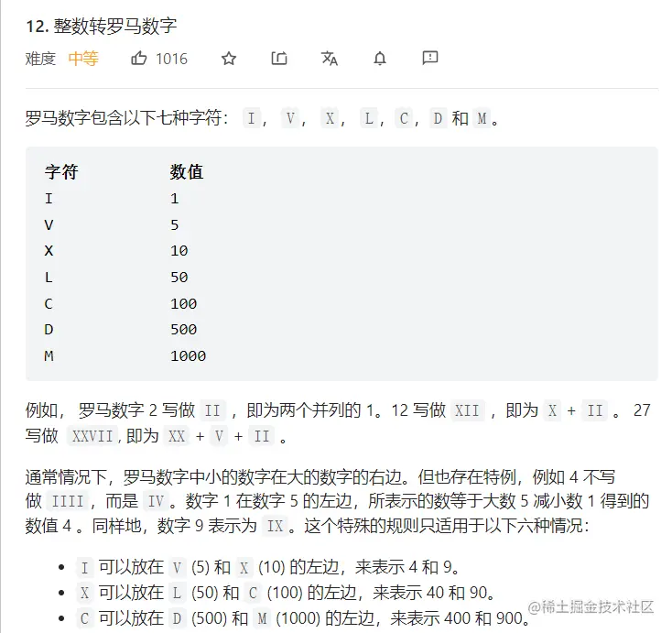Click the translate language icon

[x=330, y=59]
